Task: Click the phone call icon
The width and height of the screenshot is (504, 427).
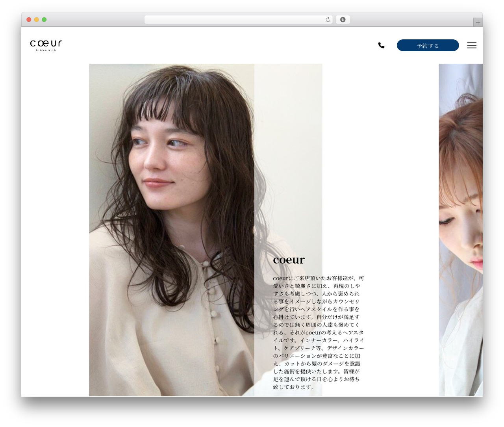Action: click(x=381, y=45)
